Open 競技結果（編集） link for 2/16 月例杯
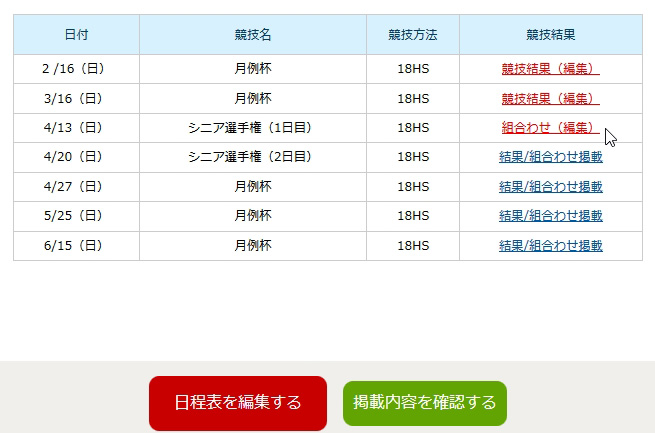The image size is (655, 433). point(550,69)
